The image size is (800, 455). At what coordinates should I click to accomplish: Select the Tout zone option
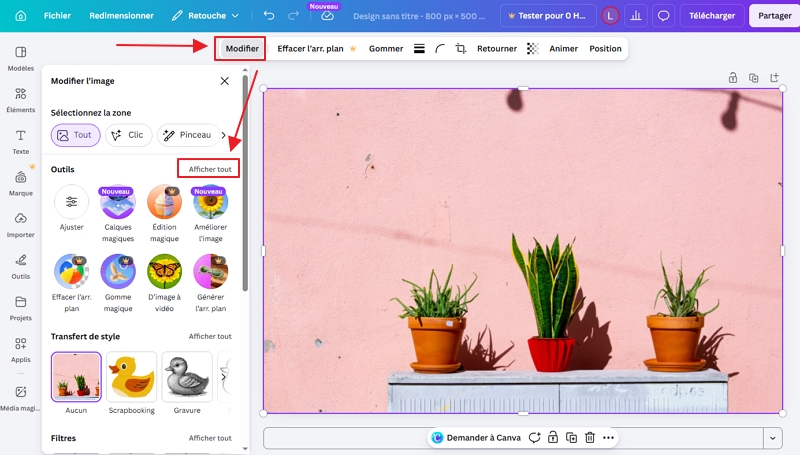click(76, 135)
